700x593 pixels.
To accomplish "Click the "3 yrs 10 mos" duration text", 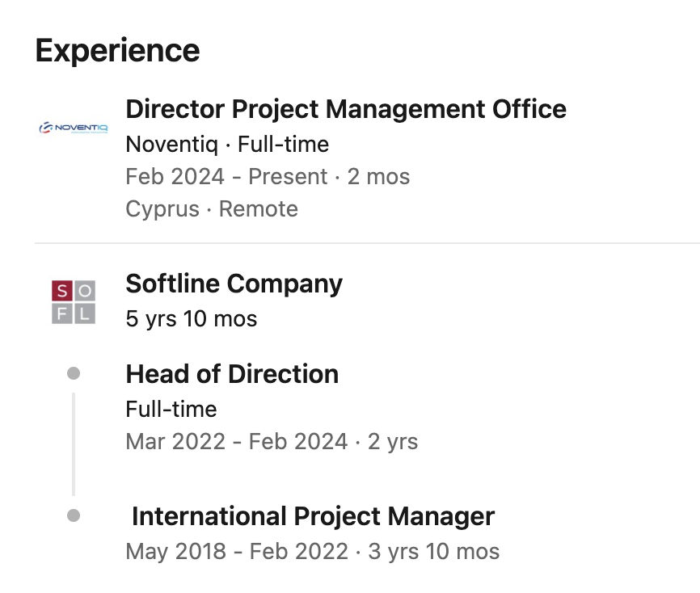I will click(x=433, y=552).
